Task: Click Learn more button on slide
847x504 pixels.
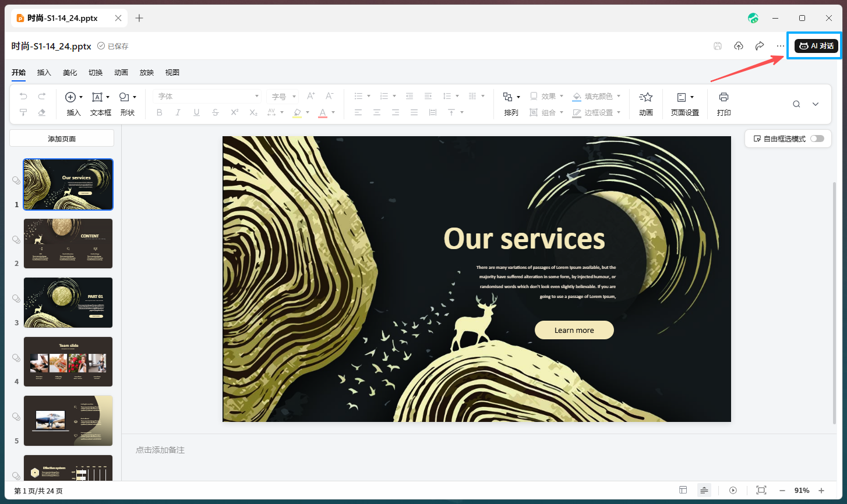Action: (574, 330)
